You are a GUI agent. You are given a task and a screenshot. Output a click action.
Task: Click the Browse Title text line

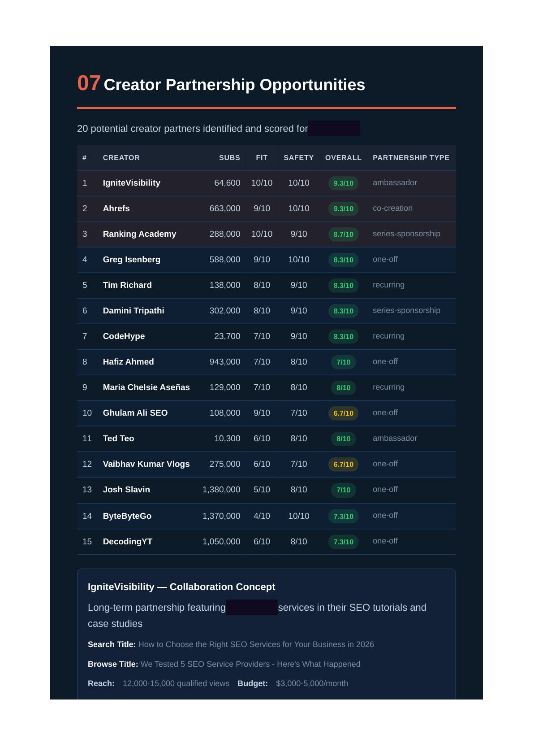coord(224,664)
